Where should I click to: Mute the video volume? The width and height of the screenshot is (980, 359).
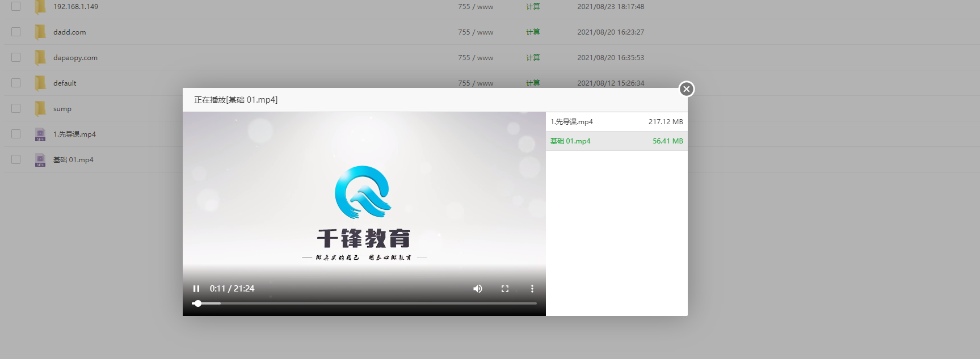pos(478,289)
